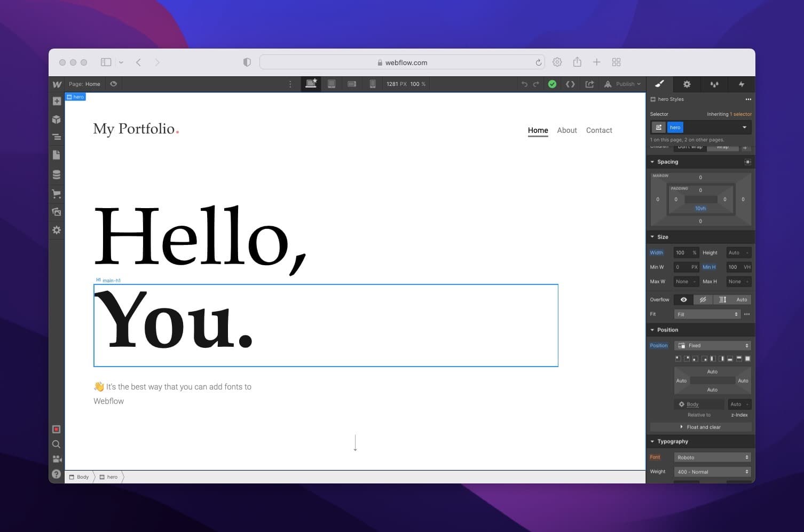Click the Max W None field
This screenshot has width=804, height=532.
coord(686,282)
